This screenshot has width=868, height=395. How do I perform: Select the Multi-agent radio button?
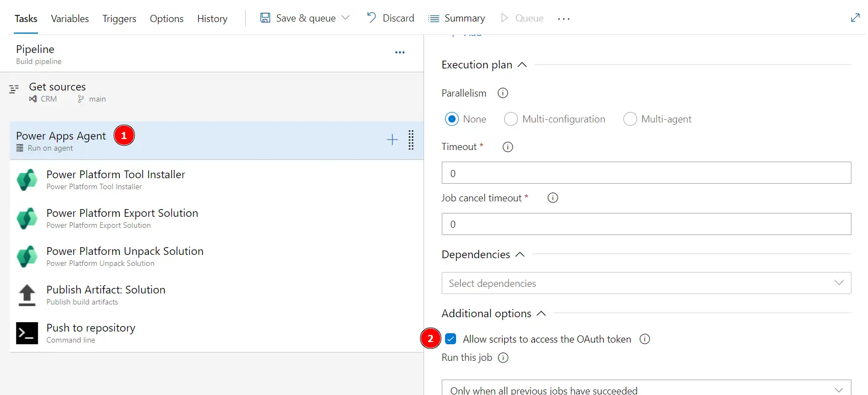[x=630, y=119]
